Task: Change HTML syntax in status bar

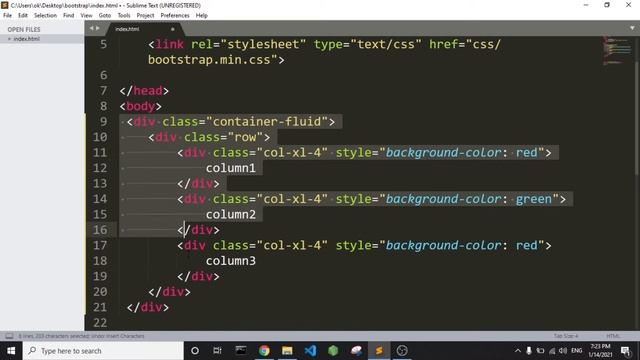Action: click(x=613, y=336)
